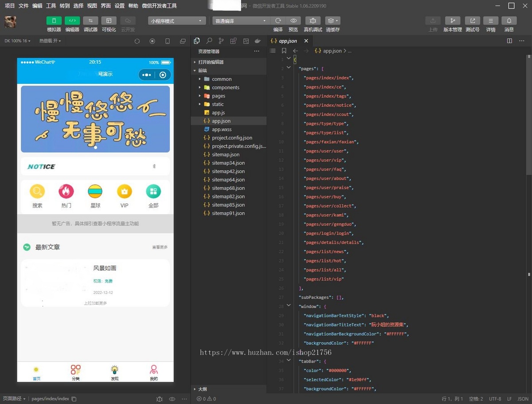The image size is (532, 404).
Task: Close the app.json editor tab
Action: point(306,41)
